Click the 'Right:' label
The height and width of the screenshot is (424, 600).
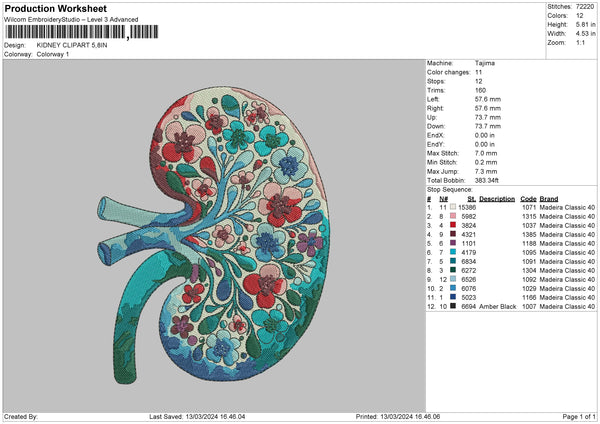pos(435,108)
